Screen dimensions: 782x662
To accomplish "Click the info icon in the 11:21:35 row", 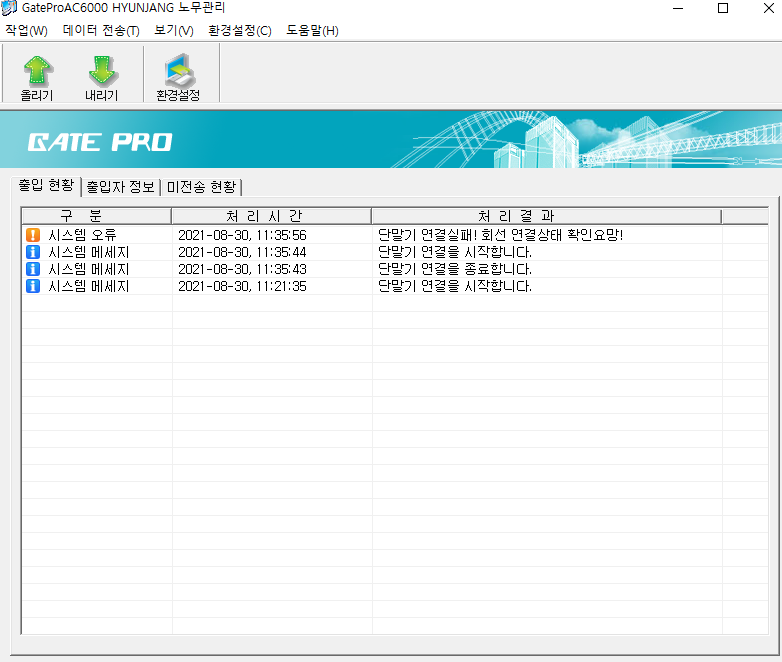I will coord(33,286).
